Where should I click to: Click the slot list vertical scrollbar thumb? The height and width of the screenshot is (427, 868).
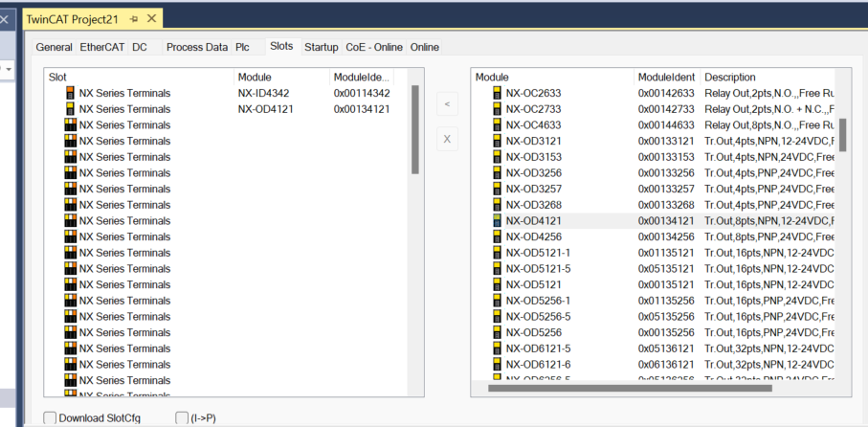[x=415, y=129]
